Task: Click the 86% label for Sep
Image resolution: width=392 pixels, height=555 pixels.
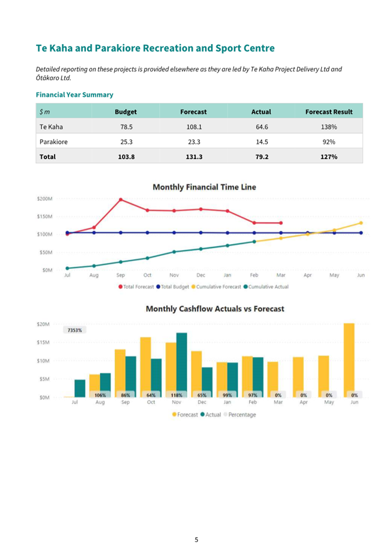Action: 125,395
